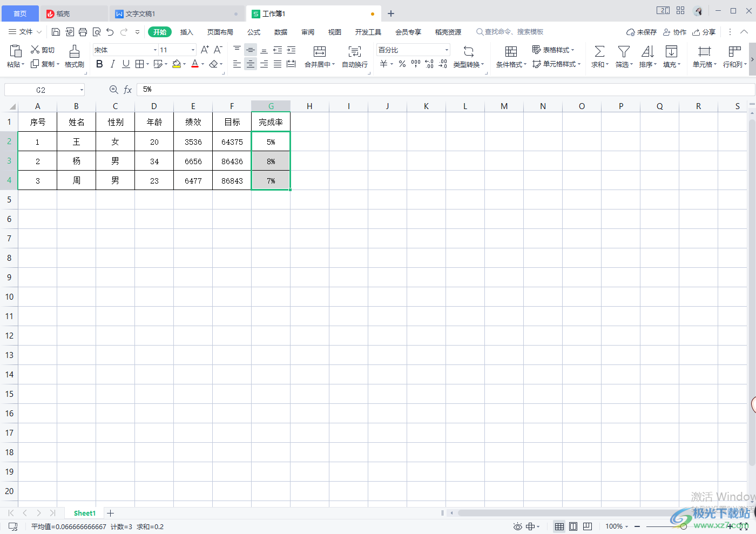
Task: Click the 筛选 button
Action: [x=624, y=57]
